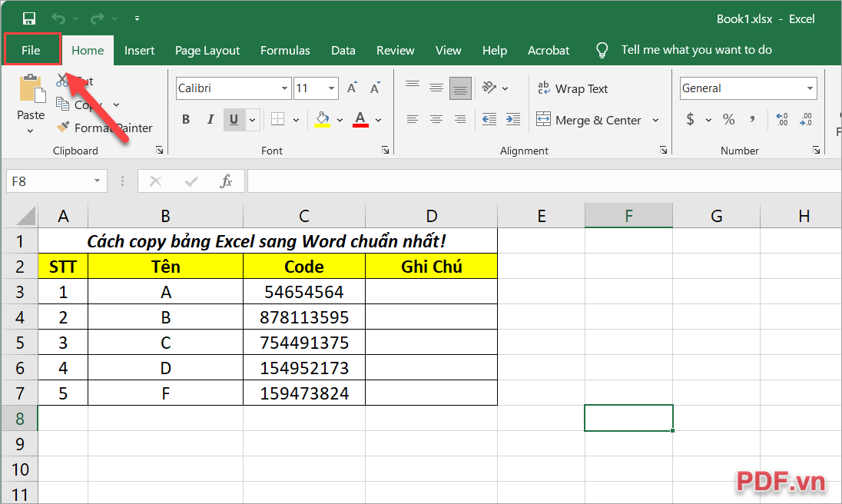This screenshot has width=842, height=504.
Task: Click the Save icon in title bar
Action: point(29,18)
